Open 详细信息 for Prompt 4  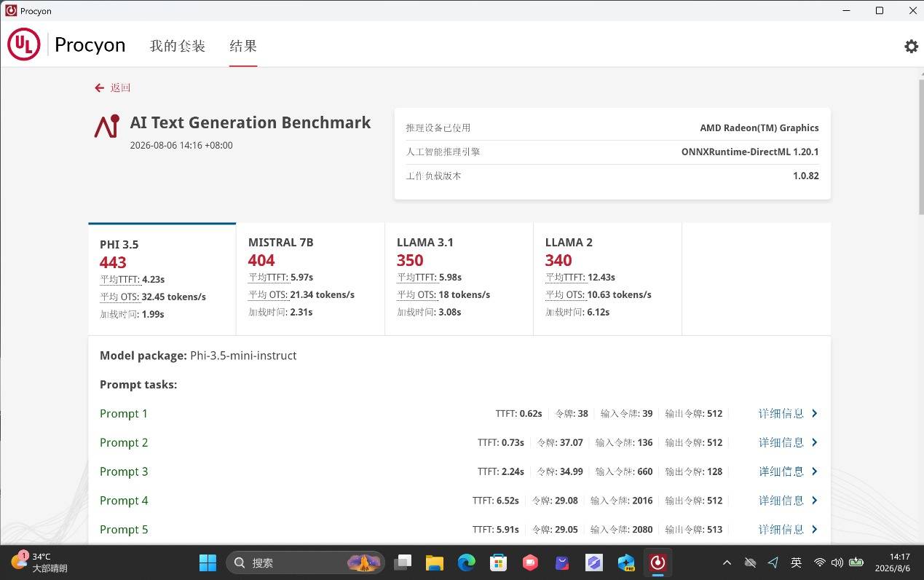[x=781, y=501]
